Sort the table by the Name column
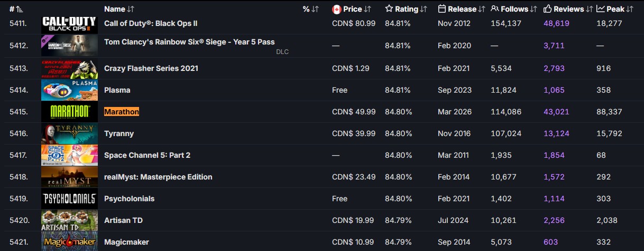The height and width of the screenshot is (251, 644). [119, 9]
